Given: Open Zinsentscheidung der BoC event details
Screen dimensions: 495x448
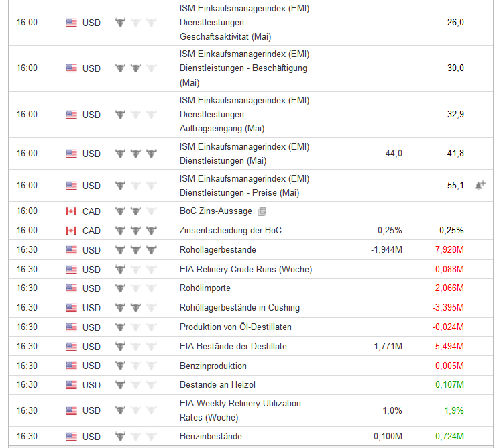Looking at the screenshot, I should tap(231, 231).
